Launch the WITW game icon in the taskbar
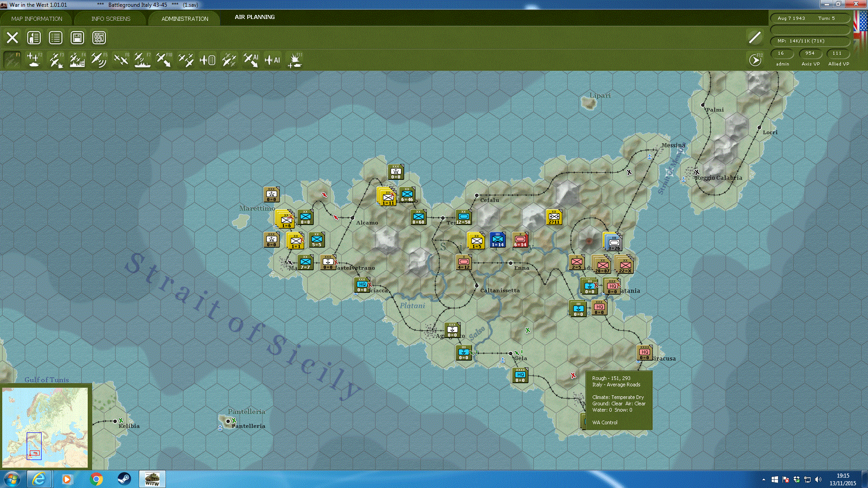Screen dimensions: 868x488 (152, 479)
